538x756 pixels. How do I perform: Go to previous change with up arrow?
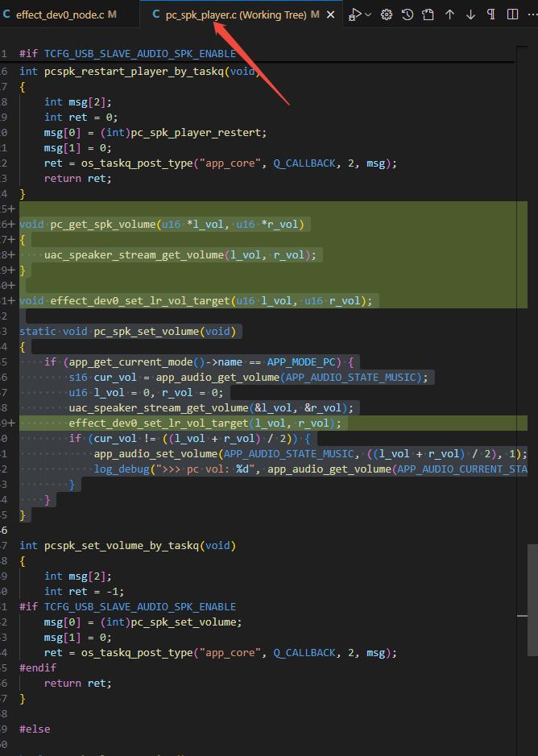(449, 14)
